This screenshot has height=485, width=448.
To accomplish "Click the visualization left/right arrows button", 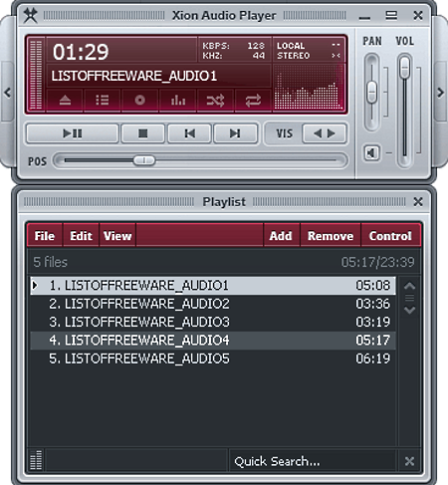I will pyautogui.click(x=325, y=133).
